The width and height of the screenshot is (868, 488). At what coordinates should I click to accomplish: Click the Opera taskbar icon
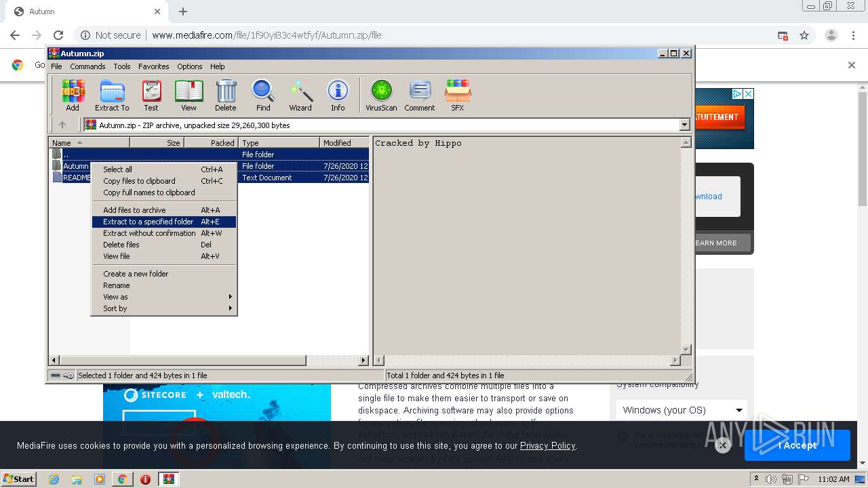pos(145,479)
